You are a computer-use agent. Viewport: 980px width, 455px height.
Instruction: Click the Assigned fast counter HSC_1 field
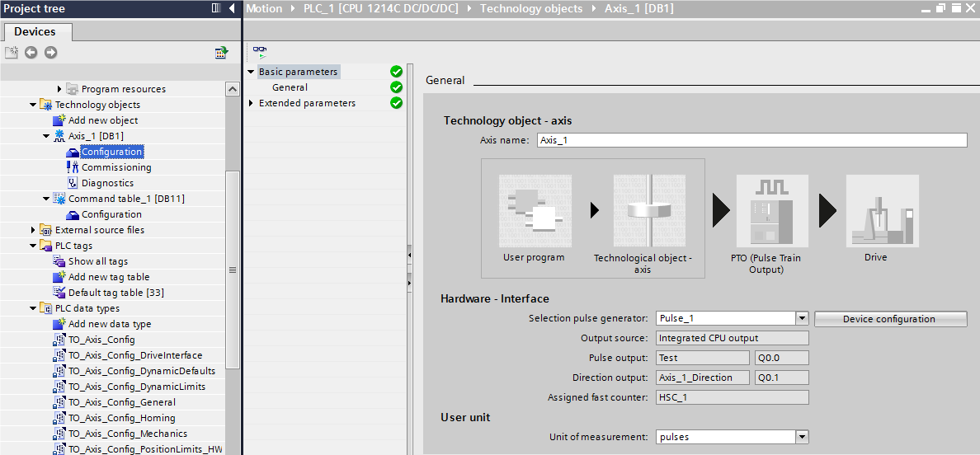[733, 397]
